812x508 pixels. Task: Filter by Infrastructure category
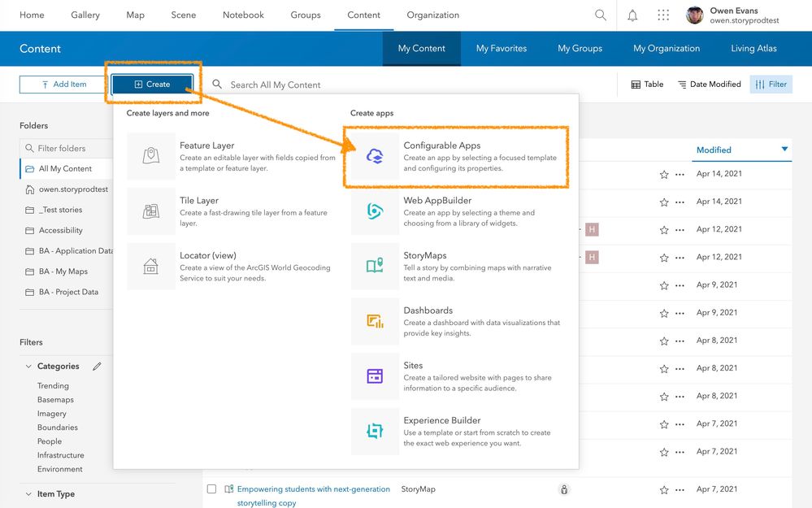[x=61, y=455]
